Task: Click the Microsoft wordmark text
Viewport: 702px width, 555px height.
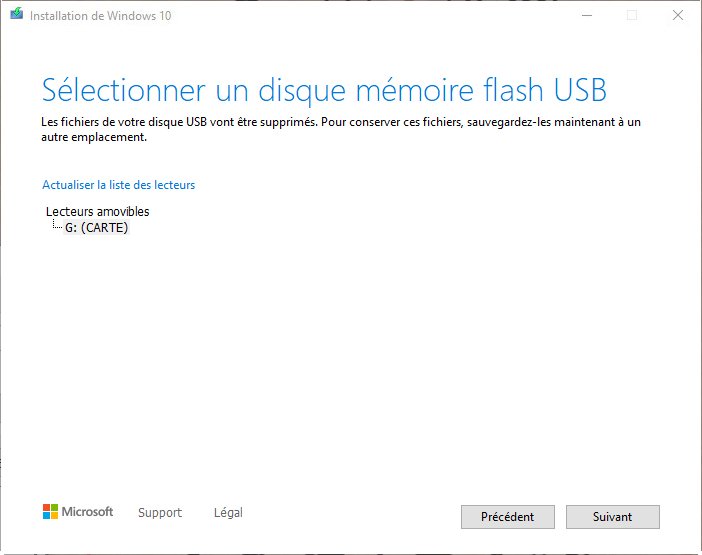Action: (88, 512)
